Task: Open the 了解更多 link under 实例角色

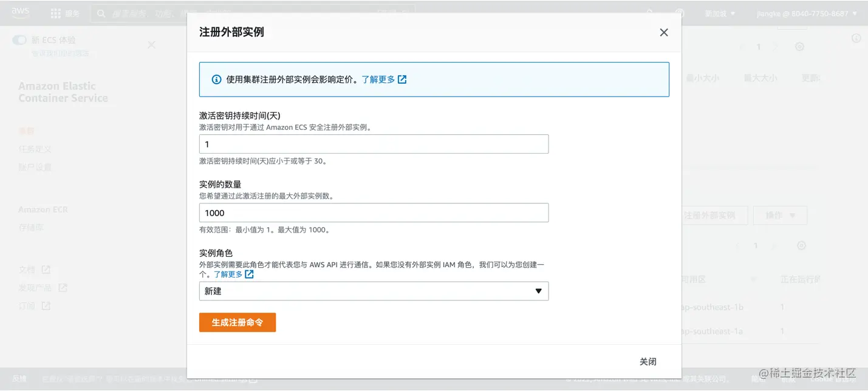Action: point(233,274)
